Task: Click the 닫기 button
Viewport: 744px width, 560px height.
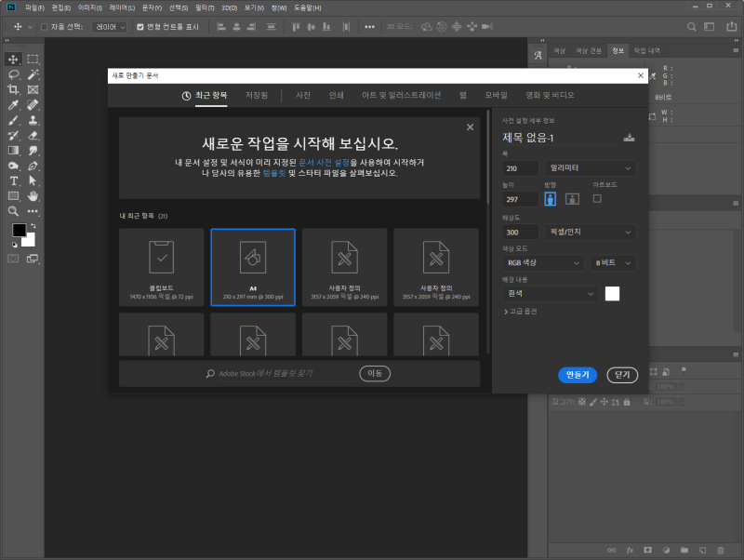Action: point(622,375)
